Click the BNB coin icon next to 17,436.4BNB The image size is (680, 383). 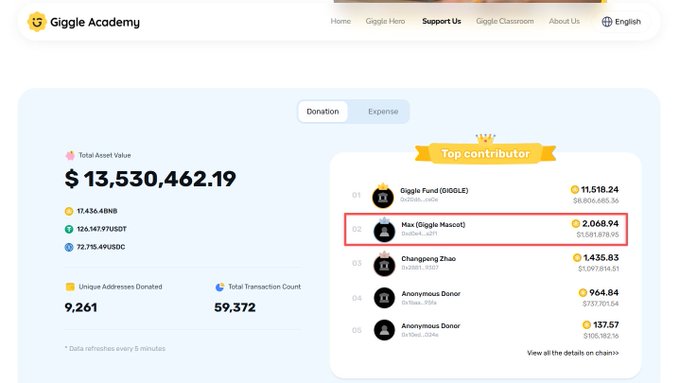(x=69, y=211)
